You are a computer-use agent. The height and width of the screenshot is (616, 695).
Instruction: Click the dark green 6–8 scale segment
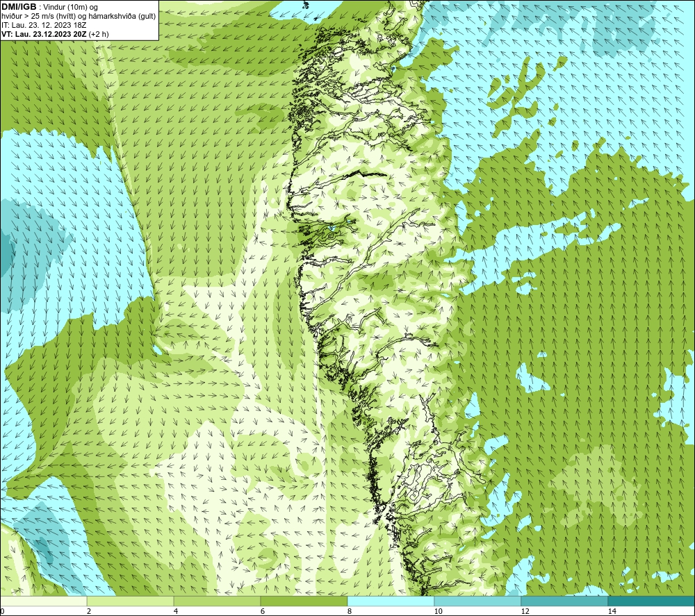pos(304,601)
